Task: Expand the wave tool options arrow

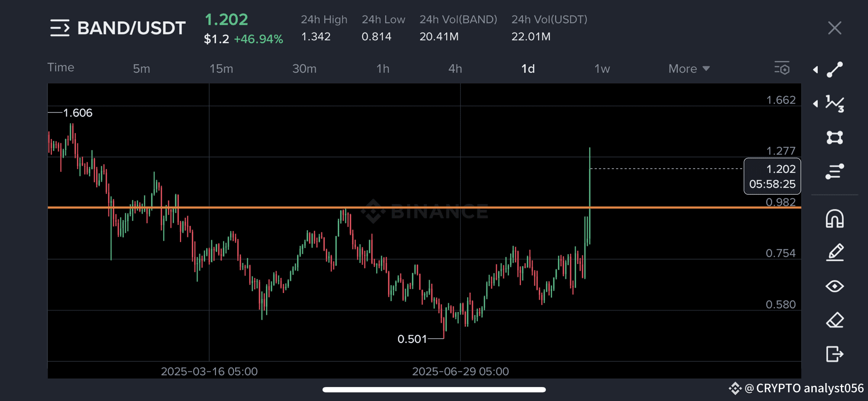Action: (x=816, y=104)
